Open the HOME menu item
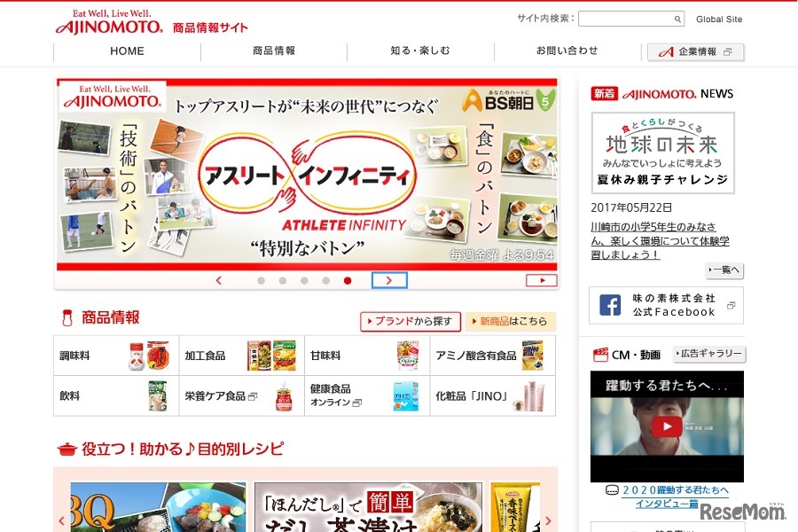The image size is (798, 532). pos(127,51)
